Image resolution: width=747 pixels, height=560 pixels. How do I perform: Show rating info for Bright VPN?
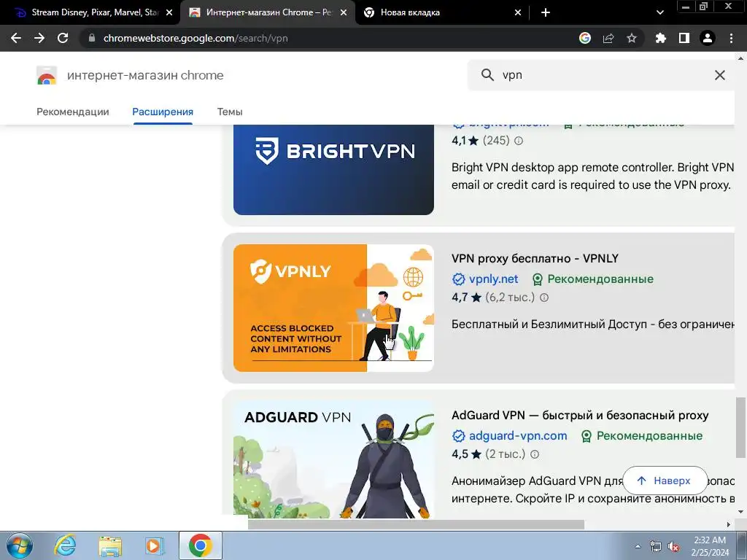[519, 141]
